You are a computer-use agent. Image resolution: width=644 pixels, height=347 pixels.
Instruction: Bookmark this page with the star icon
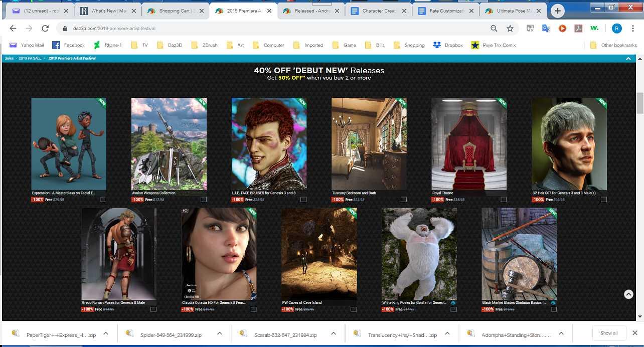pyautogui.click(x=510, y=29)
